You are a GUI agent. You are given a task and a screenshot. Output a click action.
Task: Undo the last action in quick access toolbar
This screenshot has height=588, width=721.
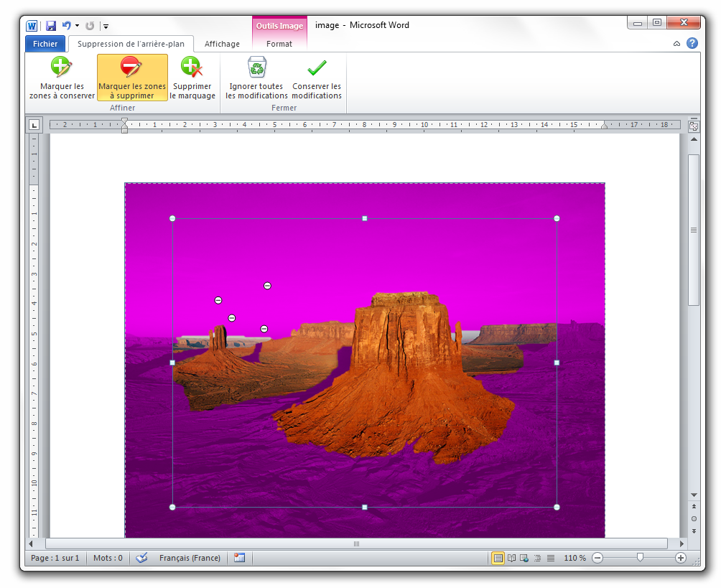tap(66, 26)
